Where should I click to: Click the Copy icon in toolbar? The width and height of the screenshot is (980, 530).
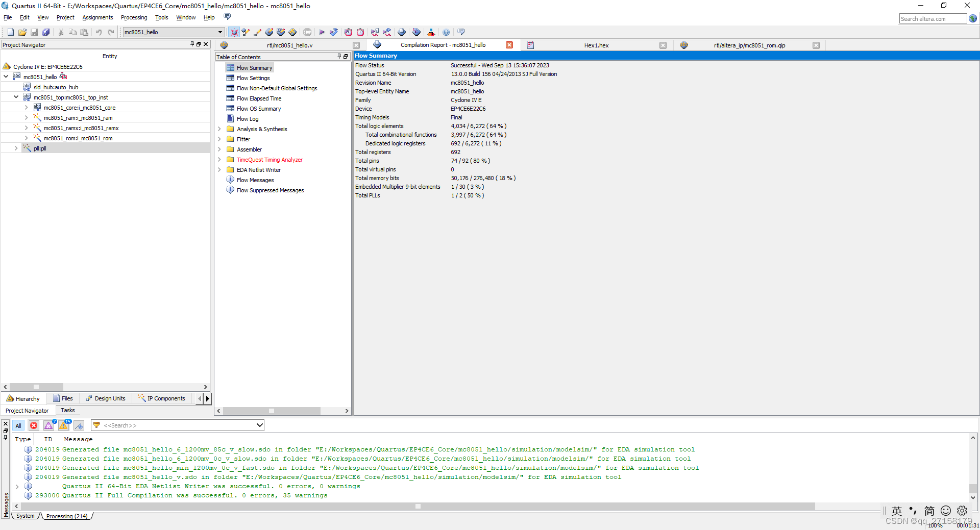[x=72, y=32]
